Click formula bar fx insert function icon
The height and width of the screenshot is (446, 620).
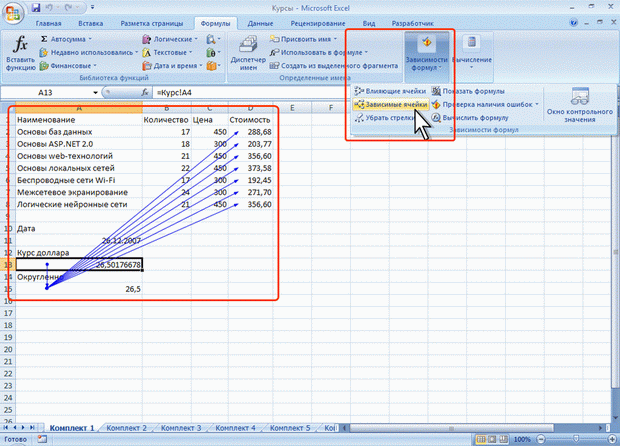(x=145, y=93)
